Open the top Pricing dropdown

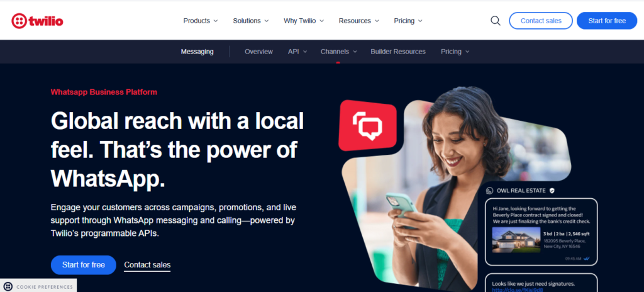tap(408, 21)
